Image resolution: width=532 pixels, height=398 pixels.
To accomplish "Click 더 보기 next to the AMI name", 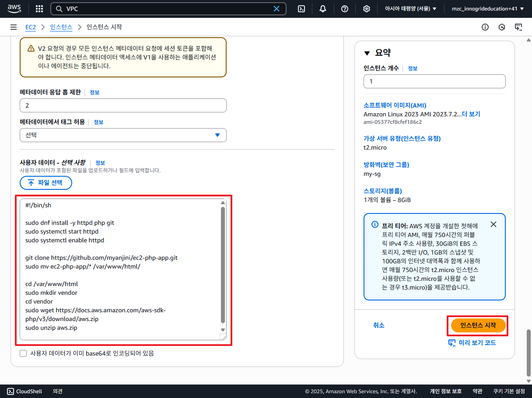I will 471,114.
